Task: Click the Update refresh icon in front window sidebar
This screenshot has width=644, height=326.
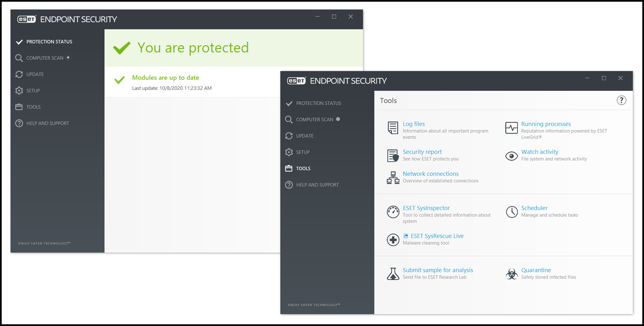Action: point(289,136)
